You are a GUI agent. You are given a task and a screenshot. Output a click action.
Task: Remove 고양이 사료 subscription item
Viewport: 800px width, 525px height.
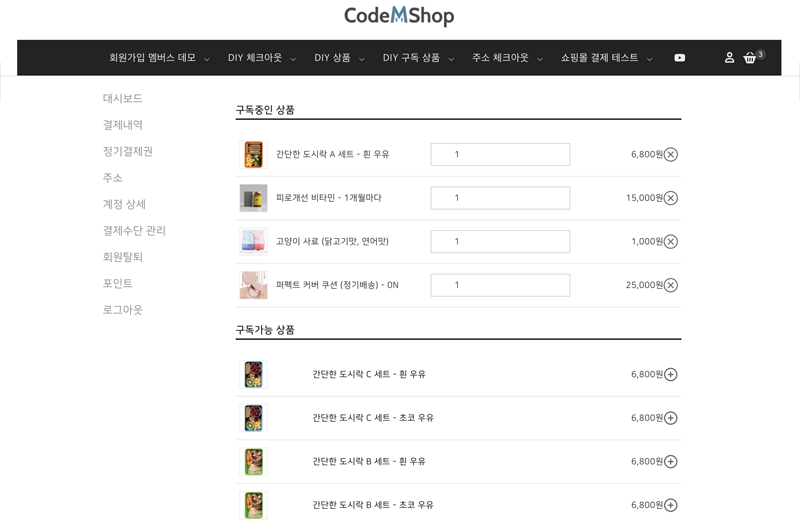pyautogui.click(x=671, y=242)
